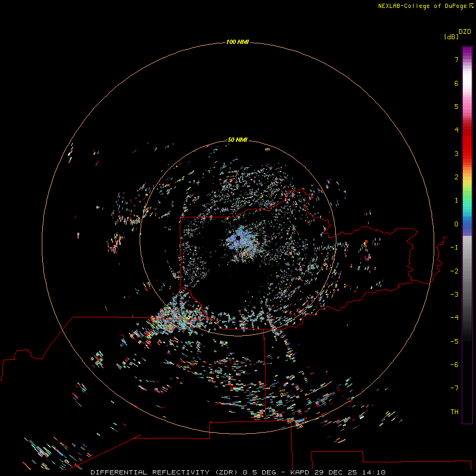Screen dimensions: 476x476
Task: Click the 29 DEC 25 date text
Action: (335, 472)
